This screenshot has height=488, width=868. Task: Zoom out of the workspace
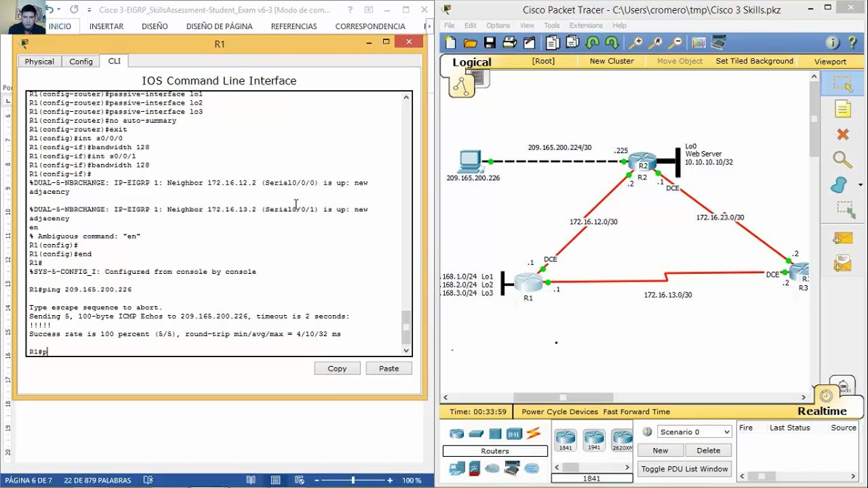[x=675, y=43]
